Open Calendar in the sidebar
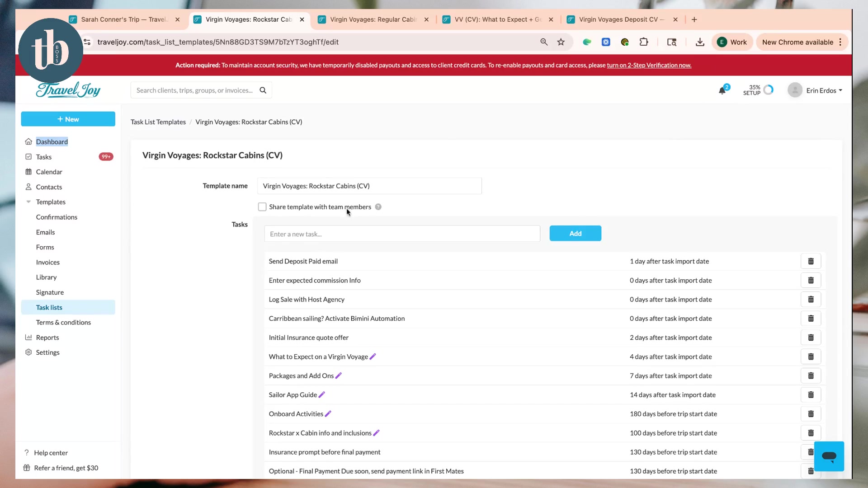 click(x=49, y=172)
